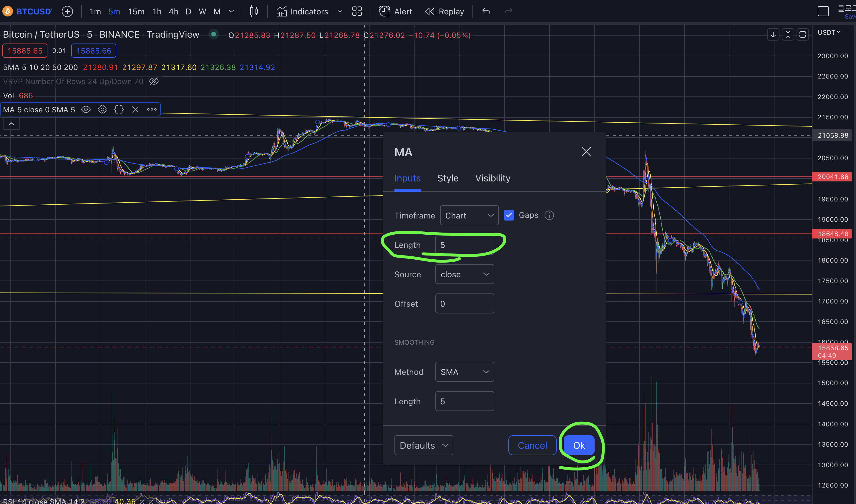This screenshot has width=856, height=504.
Task: Click the Cancel button
Action: pos(532,445)
